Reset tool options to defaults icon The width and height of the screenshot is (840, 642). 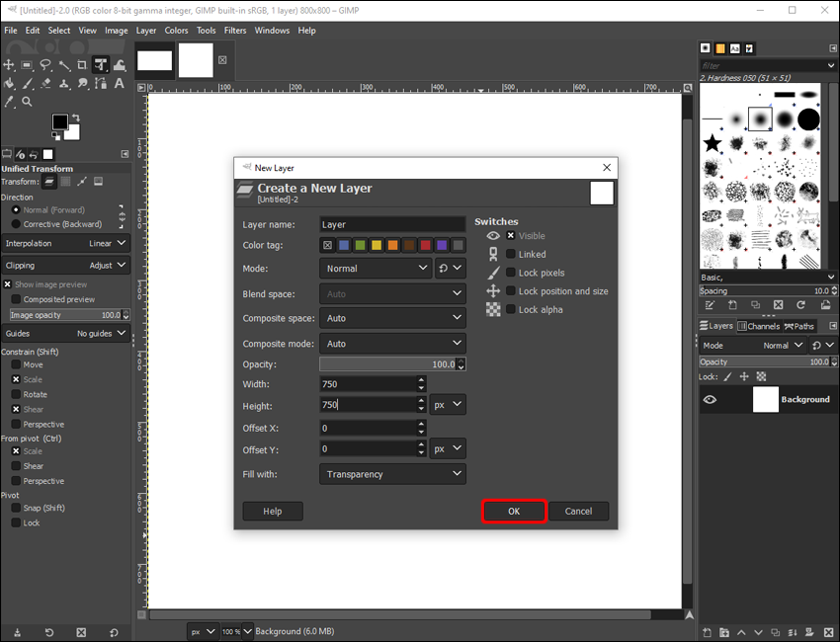(114, 632)
